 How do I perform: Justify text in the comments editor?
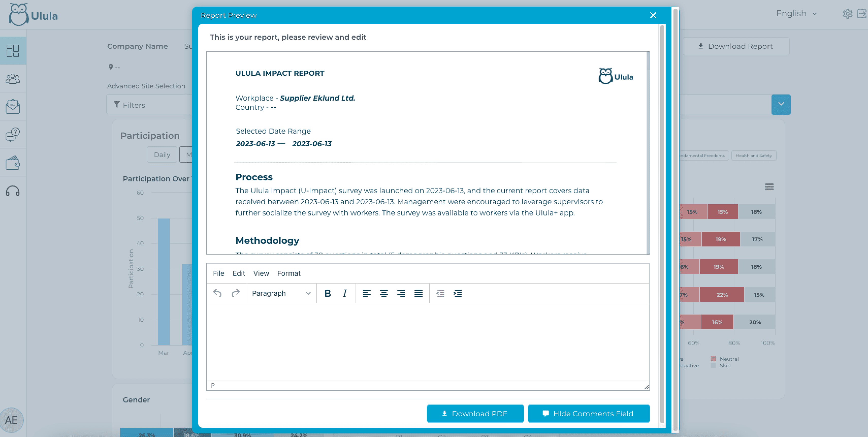(x=418, y=293)
